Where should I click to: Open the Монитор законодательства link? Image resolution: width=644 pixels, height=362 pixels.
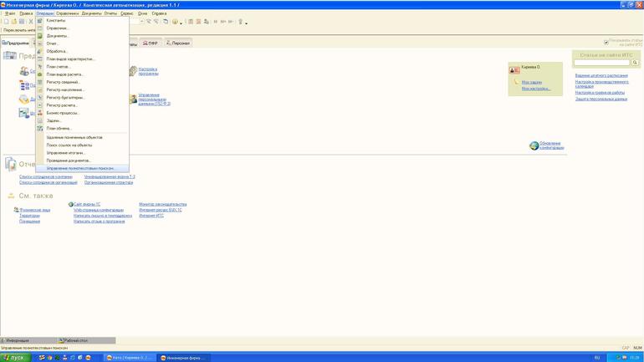pyautogui.click(x=162, y=204)
